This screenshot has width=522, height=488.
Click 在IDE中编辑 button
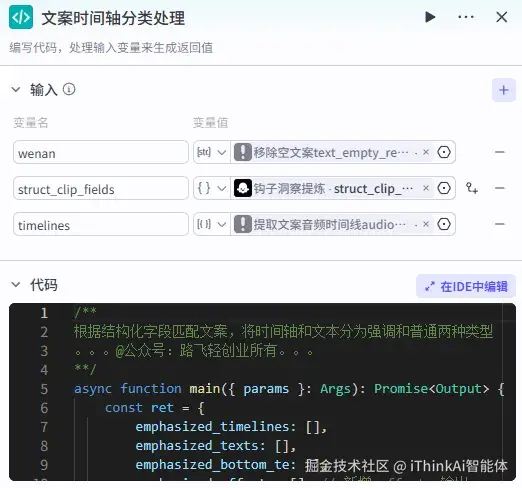point(466,286)
